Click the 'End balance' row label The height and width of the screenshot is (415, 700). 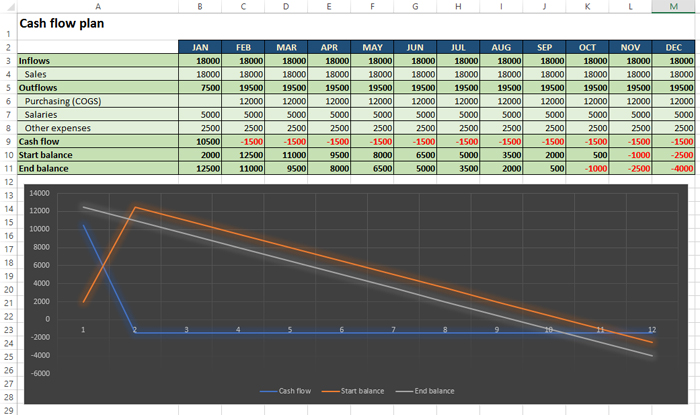click(x=97, y=169)
